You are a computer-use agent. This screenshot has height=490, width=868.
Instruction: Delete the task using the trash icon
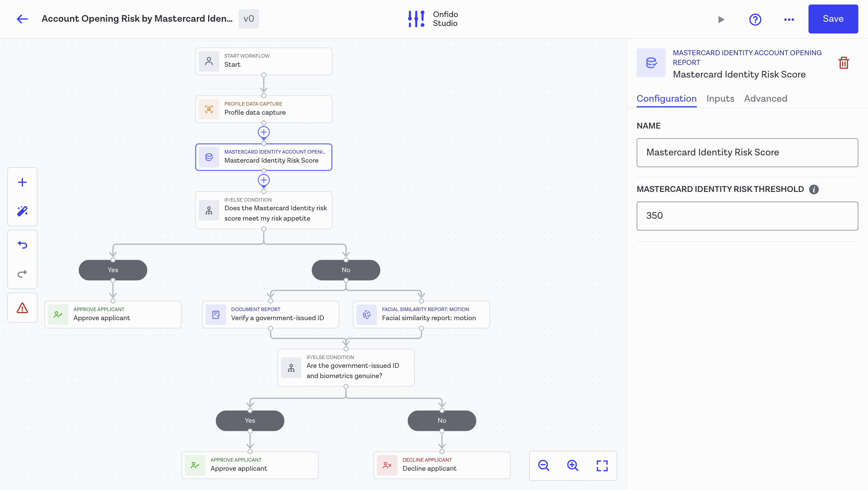coord(844,62)
